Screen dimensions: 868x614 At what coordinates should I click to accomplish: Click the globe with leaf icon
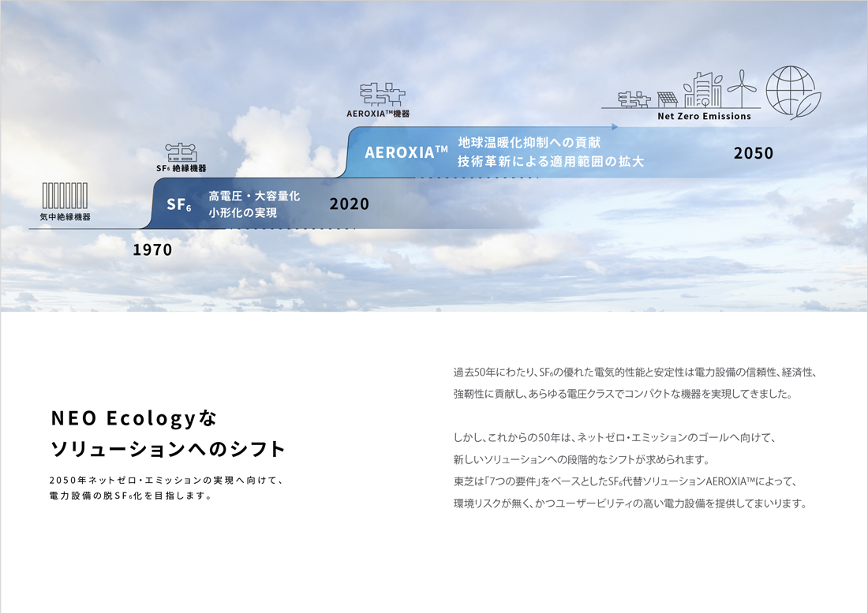(793, 92)
